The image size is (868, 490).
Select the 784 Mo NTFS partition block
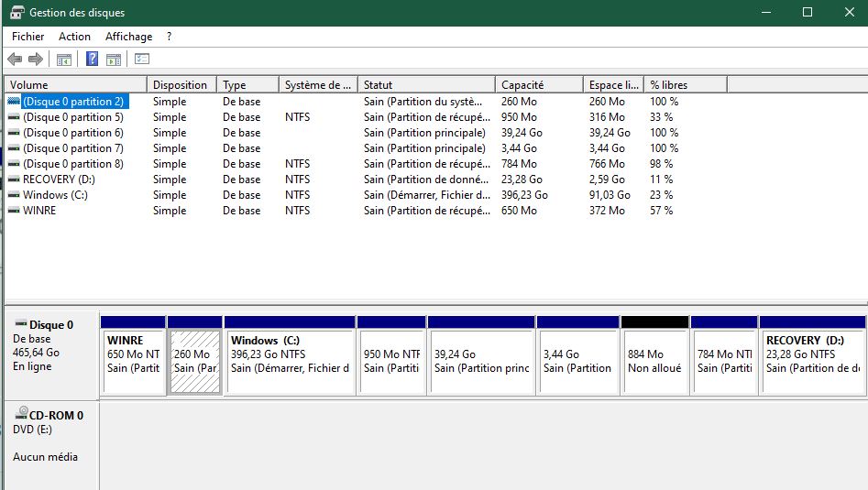point(724,355)
